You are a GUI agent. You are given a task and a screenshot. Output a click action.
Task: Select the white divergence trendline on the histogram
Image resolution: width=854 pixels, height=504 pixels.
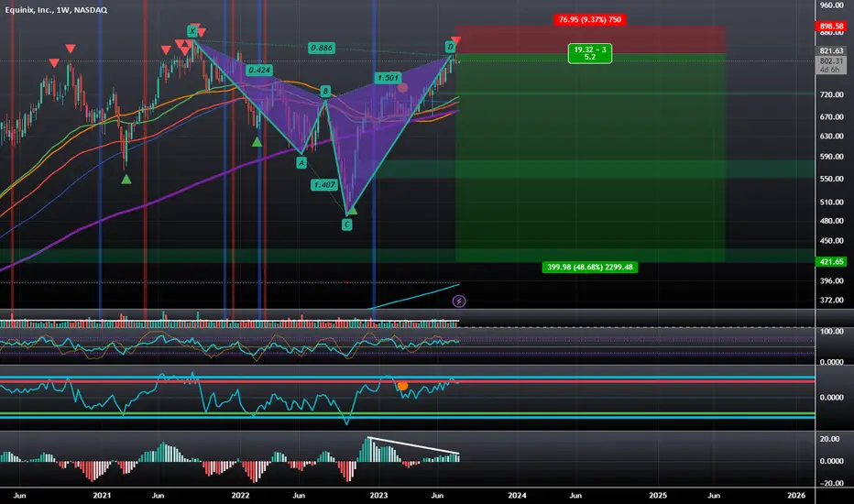414,445
